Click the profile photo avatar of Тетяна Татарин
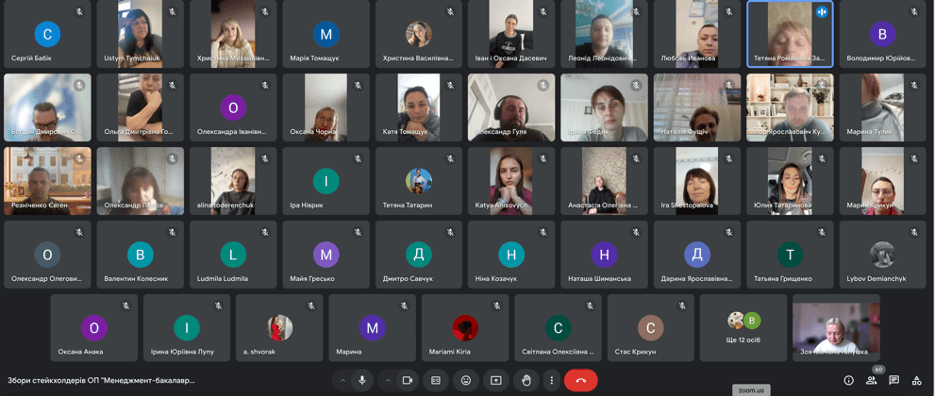This screenshot has height=396, width=936. coord(418,182)
